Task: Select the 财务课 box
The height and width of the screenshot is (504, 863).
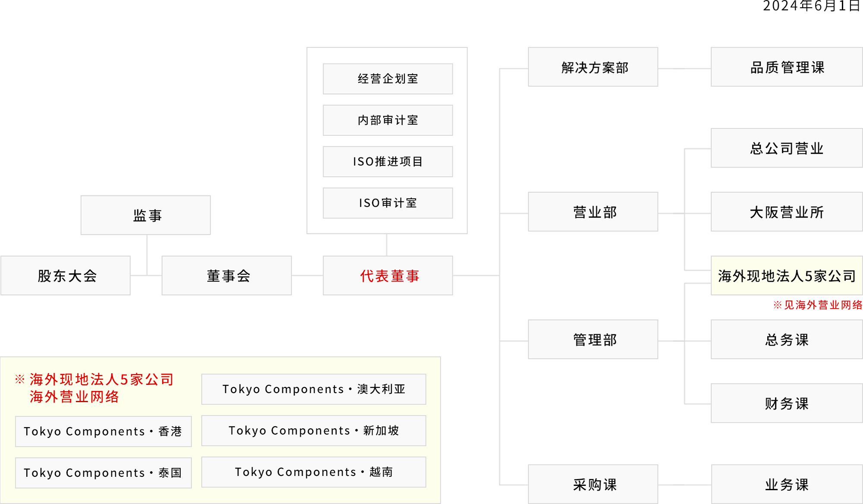Action: pos(787,403)
